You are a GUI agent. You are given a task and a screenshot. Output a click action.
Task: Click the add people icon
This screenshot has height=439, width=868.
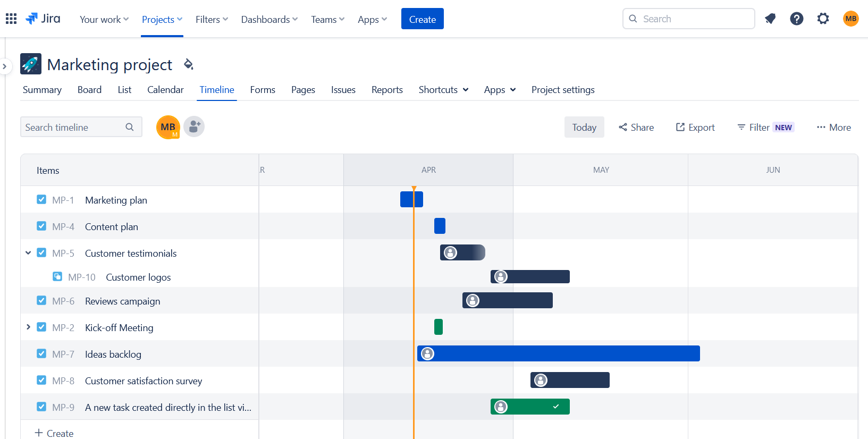pos(194,127)
